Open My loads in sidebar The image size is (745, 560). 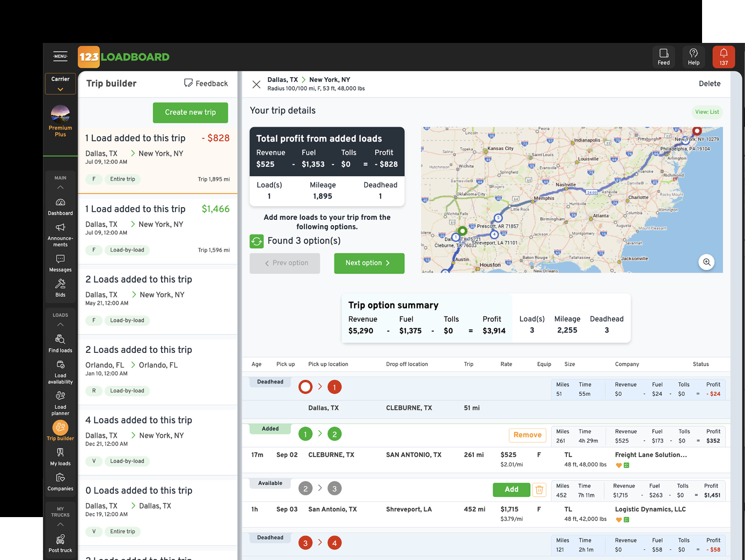coord(60,457)
